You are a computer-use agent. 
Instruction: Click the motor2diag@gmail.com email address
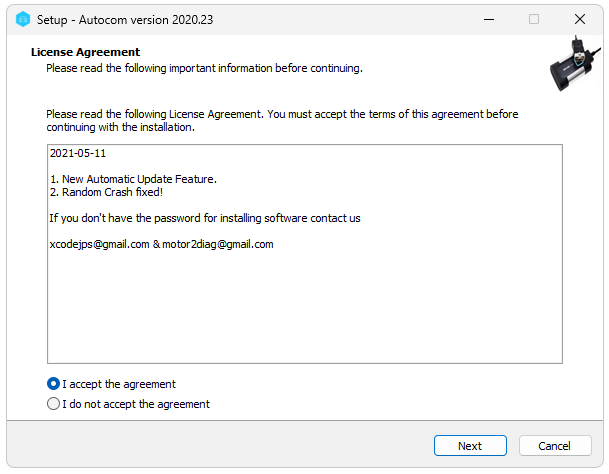coord(218,244)
